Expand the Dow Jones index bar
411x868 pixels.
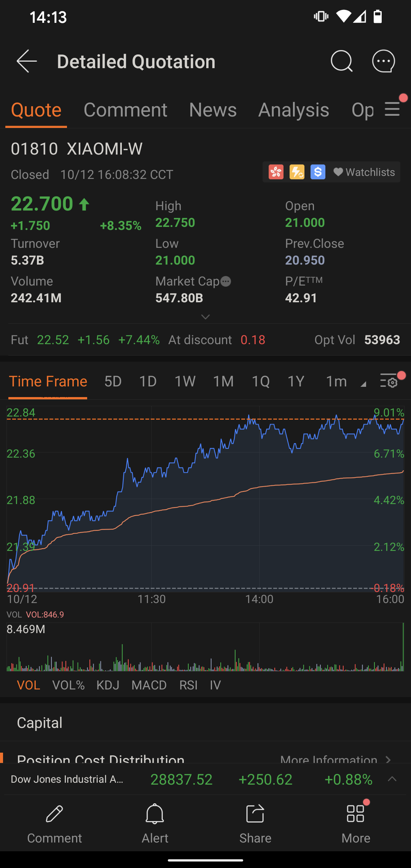pos(392,779)
